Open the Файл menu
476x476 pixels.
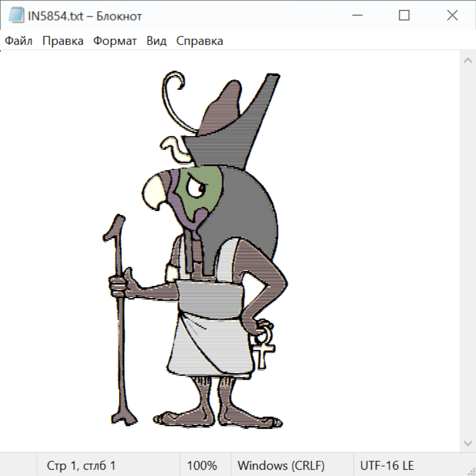coord(19,41)
